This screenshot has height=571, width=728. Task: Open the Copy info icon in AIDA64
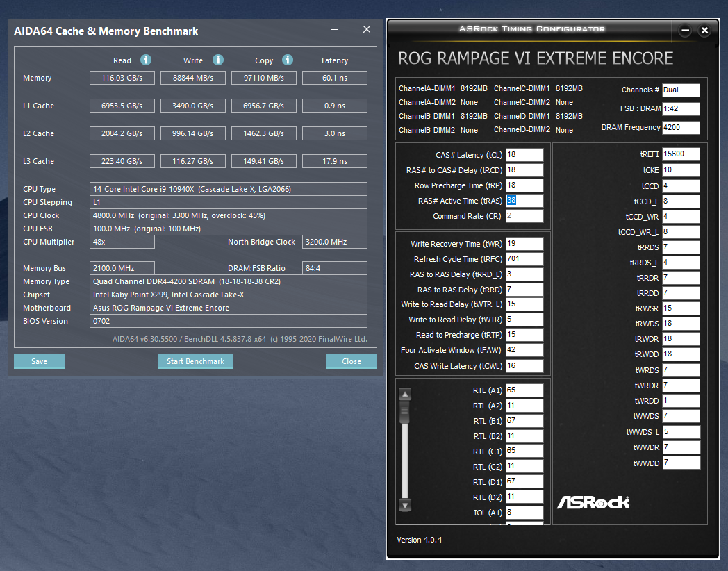[x=288, y=60]
